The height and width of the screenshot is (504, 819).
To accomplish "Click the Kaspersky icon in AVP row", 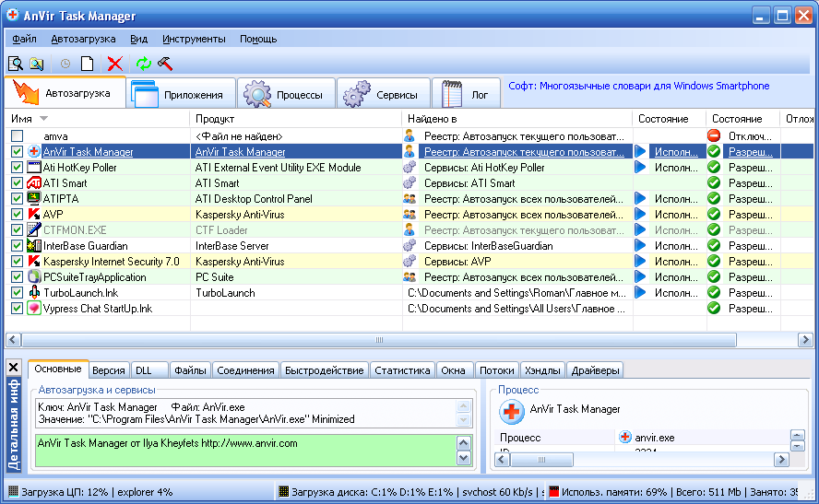I will [x=34, y=214].
